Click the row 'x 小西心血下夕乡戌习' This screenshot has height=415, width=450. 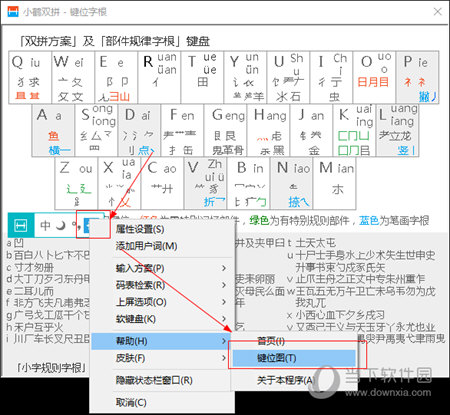(336, 314)
